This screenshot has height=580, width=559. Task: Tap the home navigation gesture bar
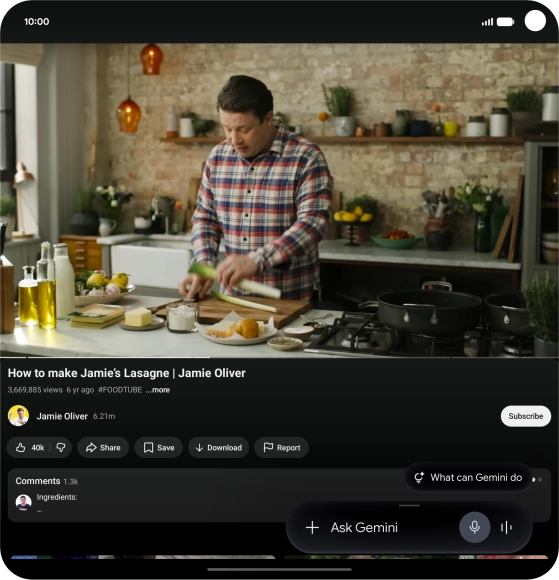(x=279, y=570)
